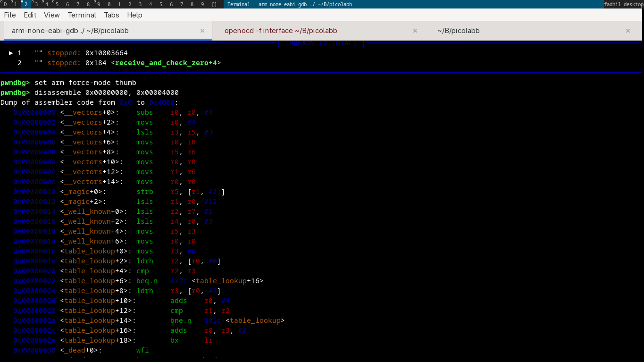Image resolution: width=644 pixels, height=362 pixels.
Task: Click the []= layout symbol
Action: [x=216, y=4]
